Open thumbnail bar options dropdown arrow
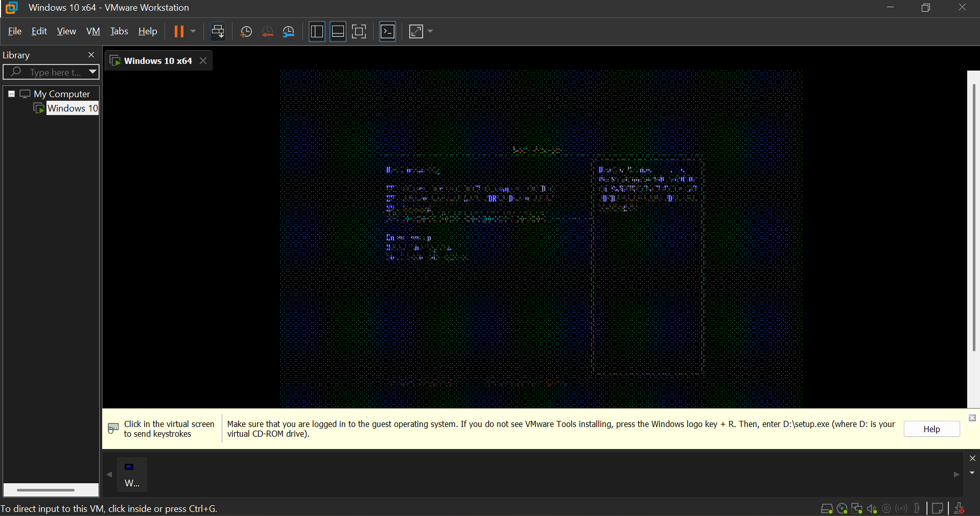This screenshot has height=516, width=980. coord(972,473)
